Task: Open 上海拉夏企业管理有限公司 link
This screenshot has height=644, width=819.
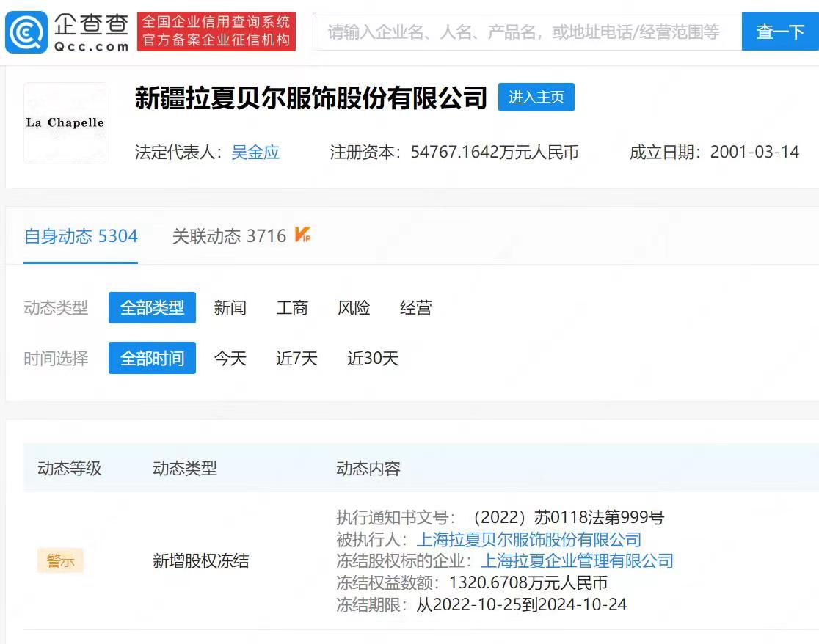Action: pos(577,561)
